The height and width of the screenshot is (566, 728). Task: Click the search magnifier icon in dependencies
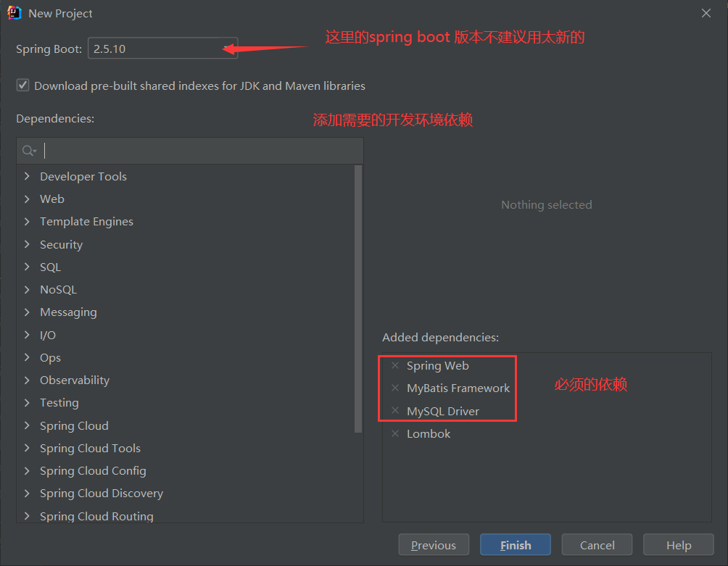pos(29,151)
